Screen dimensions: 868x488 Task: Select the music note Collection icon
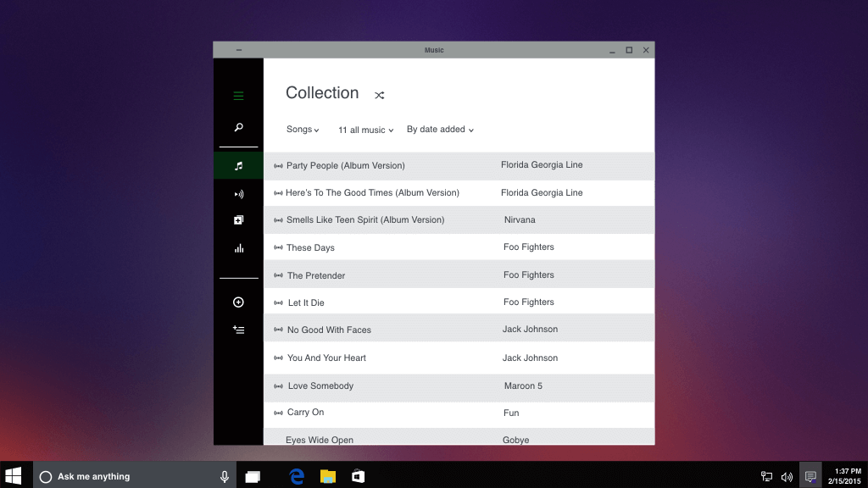(238, 166)
